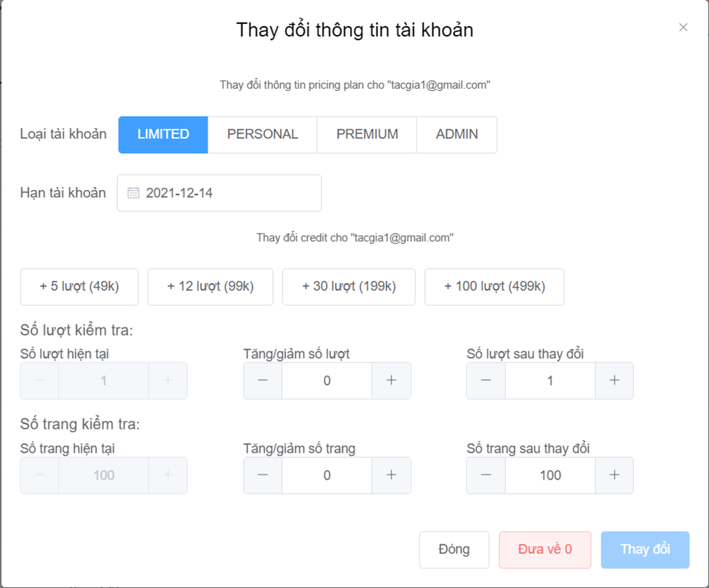
Task: Click the red Đưa về 0 button
Action: [x=545, y=549]
